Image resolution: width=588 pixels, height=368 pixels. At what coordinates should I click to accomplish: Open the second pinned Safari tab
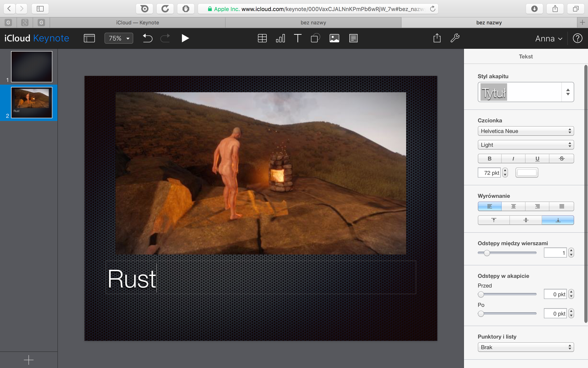[x=25, y=22]
